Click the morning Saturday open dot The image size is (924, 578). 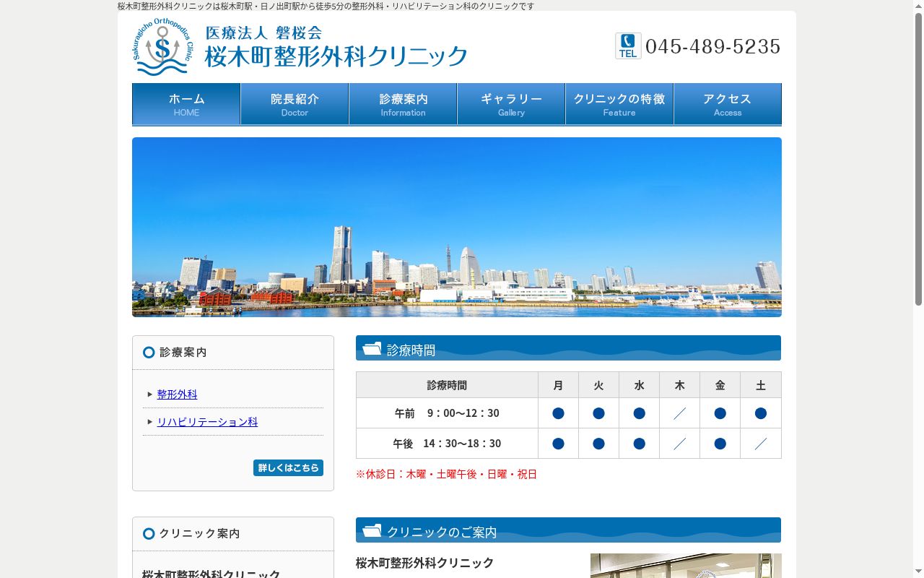point(761,413)
